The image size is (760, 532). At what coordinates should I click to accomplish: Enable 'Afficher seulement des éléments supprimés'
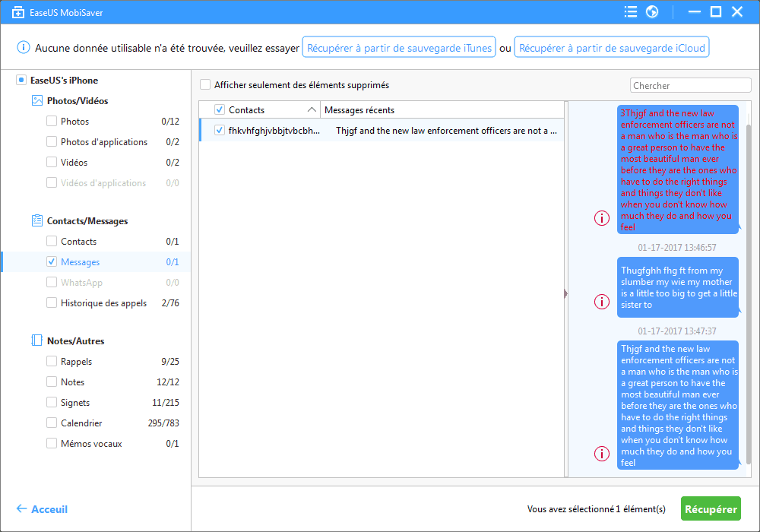205,84
